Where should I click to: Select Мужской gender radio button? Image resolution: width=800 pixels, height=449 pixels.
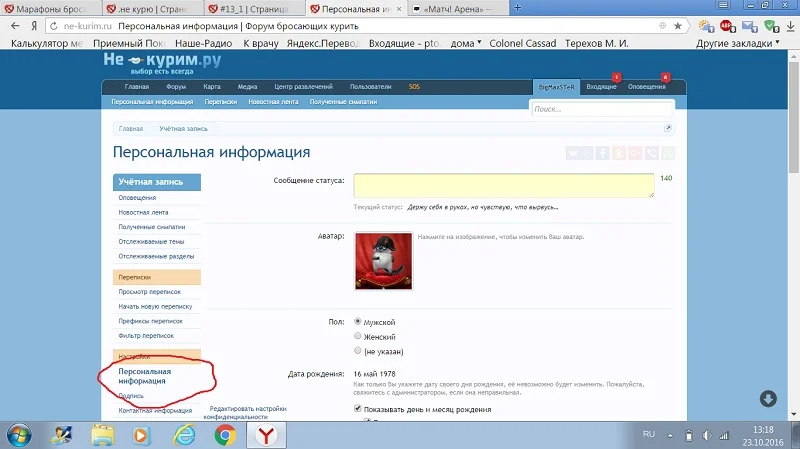(x=358, y=321)
